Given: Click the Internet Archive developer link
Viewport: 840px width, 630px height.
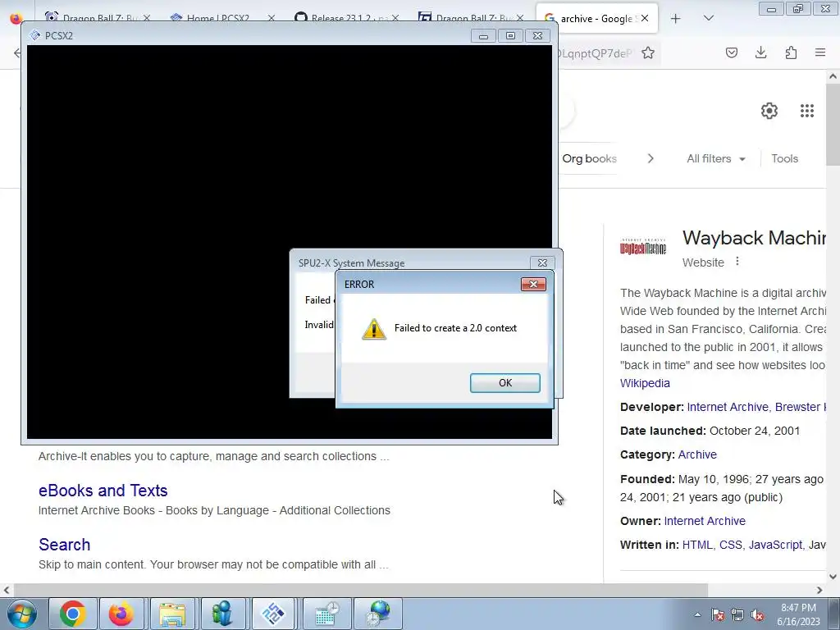Looking at the screenshot, I should pyautogui.click(x=727, y=407).
